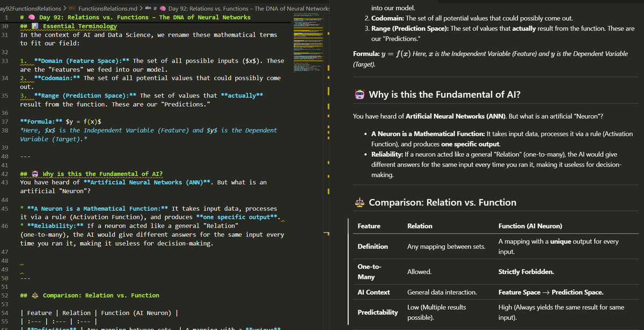Click 'Comparison: Relation vs. Function' preview heading
The height and width of the screenshot is (330, 644).
[443, 202]
